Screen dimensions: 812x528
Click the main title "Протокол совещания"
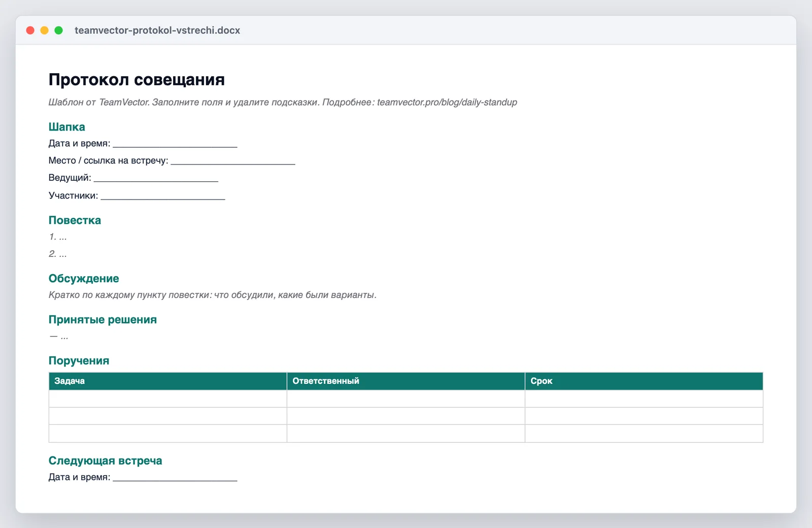[x=137, y=80]
